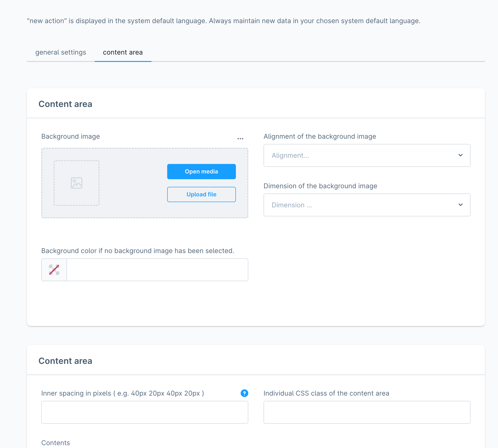Click the image placeholder preview icon

click(76, 183)
